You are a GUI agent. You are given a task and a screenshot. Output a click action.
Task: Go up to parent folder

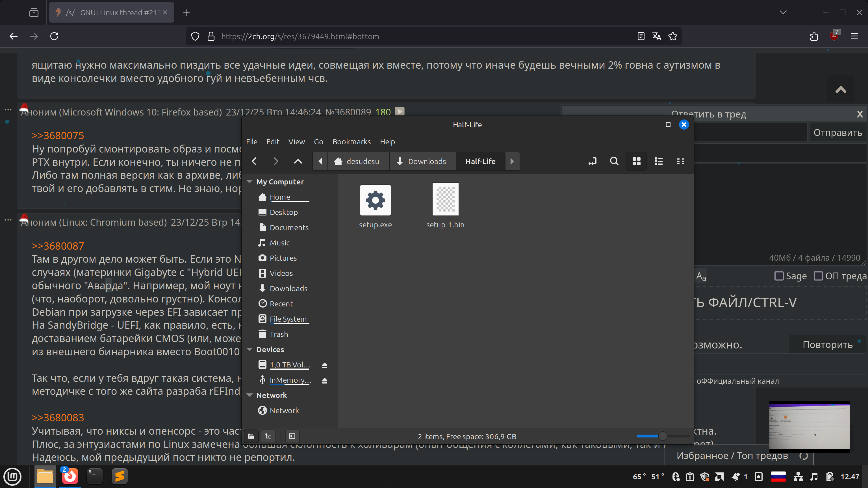pyautogui.click(x=298, y=161)
